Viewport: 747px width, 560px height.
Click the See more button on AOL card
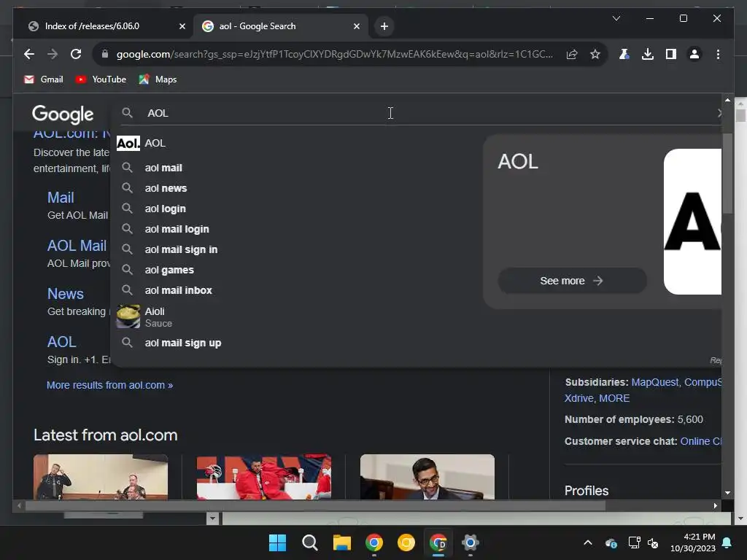[x=572, y=281]
